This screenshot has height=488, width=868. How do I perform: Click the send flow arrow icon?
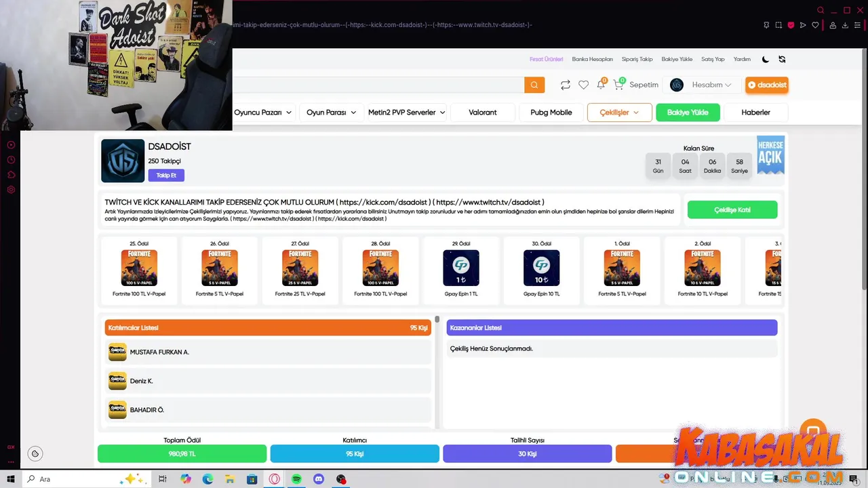[x=803, y=25]
